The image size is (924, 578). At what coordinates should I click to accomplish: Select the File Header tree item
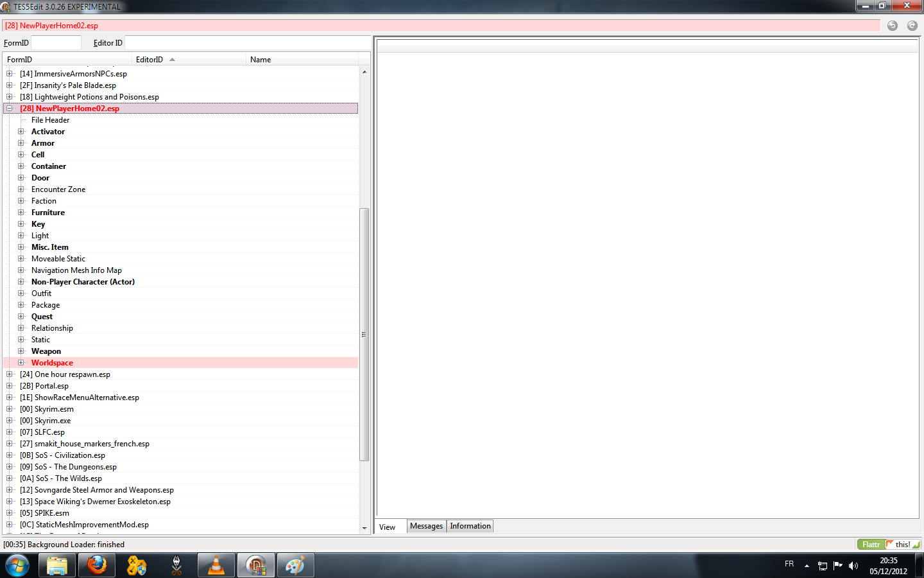tap(50, 120)
